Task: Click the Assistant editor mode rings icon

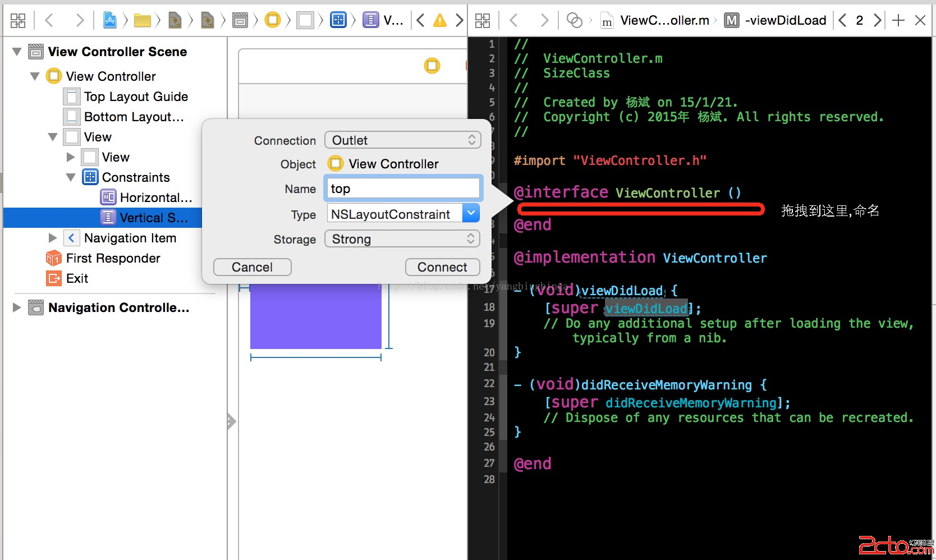Action: click(x=574, y=21)
